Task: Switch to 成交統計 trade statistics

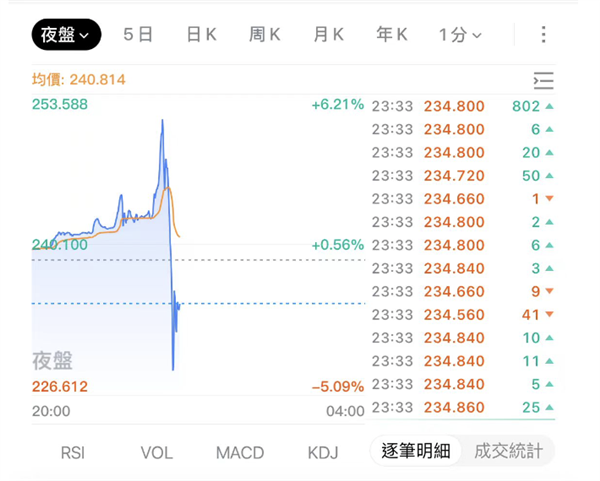Action: pos(508,451)
